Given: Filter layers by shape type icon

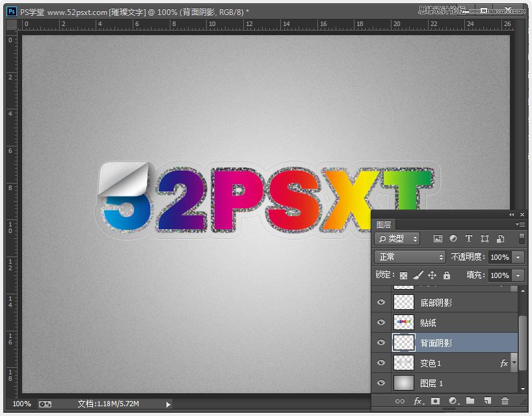Looking at the screenshot, I should (x=485, y=239).
